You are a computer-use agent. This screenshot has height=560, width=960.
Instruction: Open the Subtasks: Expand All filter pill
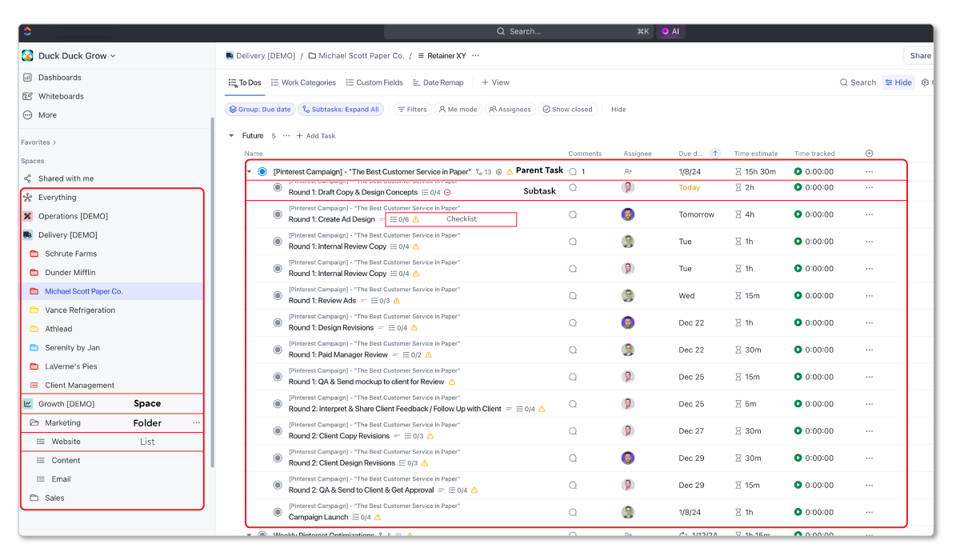(342, 109)
